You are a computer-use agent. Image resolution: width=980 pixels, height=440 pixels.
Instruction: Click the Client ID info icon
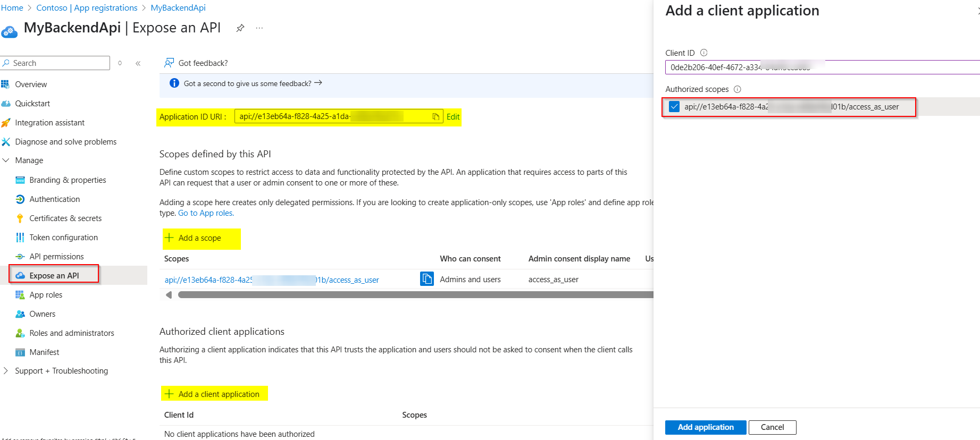tap(704, 53)
